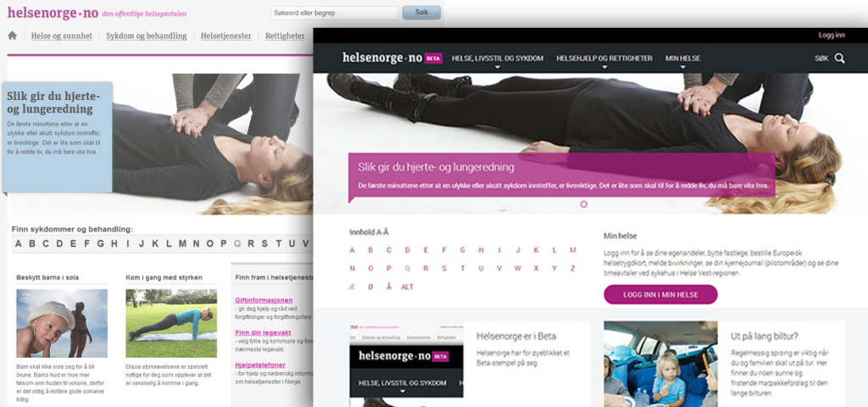Expand the HELSE, LIVSSTIL OG SYKDOM menu arrow
The image size is (868, 407).
click(497, 67)
